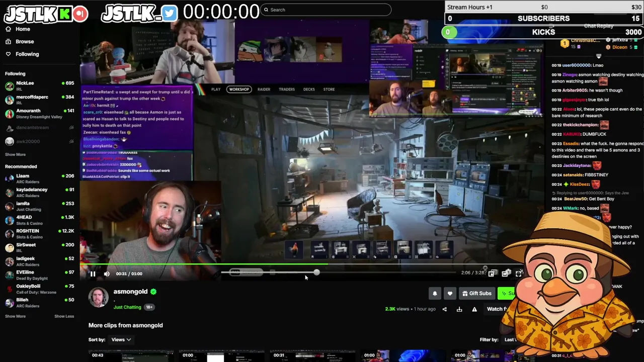
Task: Enter fullscreen mode on the player
Action: point(519,273)
